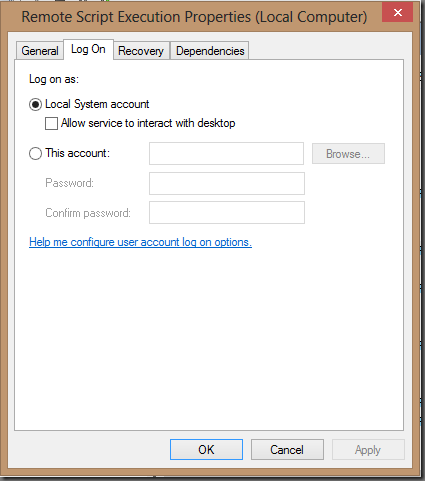The width and height of the screenshot is (425, 481).
Task: Confirm changes with the OK button
Action: pos(206,450)
